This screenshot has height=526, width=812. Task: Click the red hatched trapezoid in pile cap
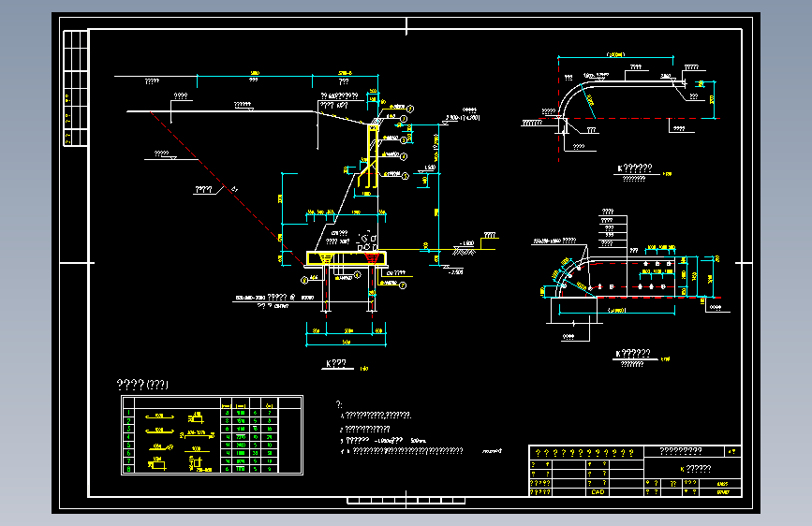click(373, 257)
